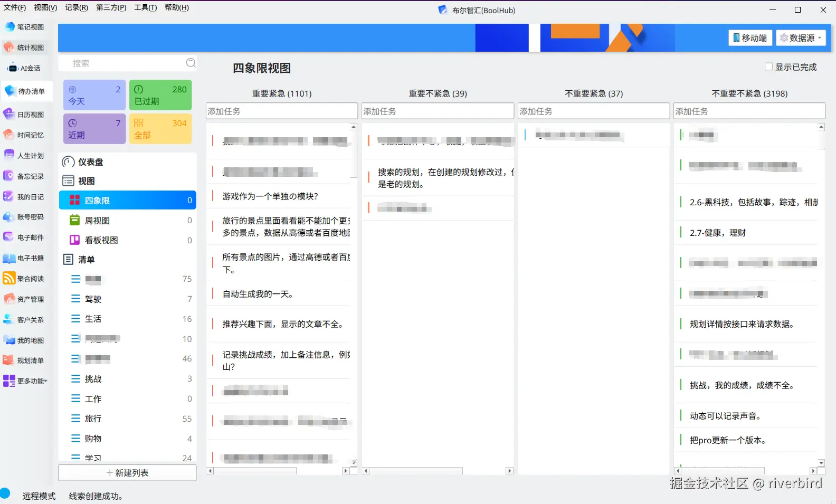
Task: Select the 今天 filter card
Action: click(94, 95)
